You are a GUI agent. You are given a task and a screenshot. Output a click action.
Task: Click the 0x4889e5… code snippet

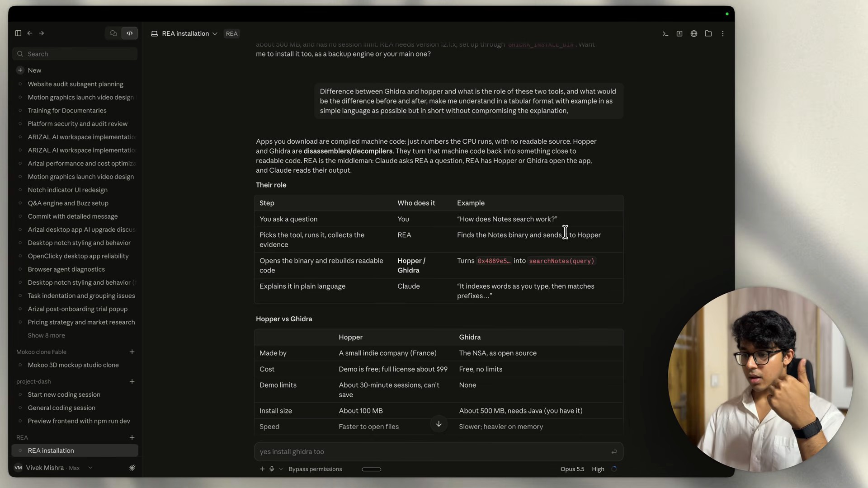pos(494,261)
